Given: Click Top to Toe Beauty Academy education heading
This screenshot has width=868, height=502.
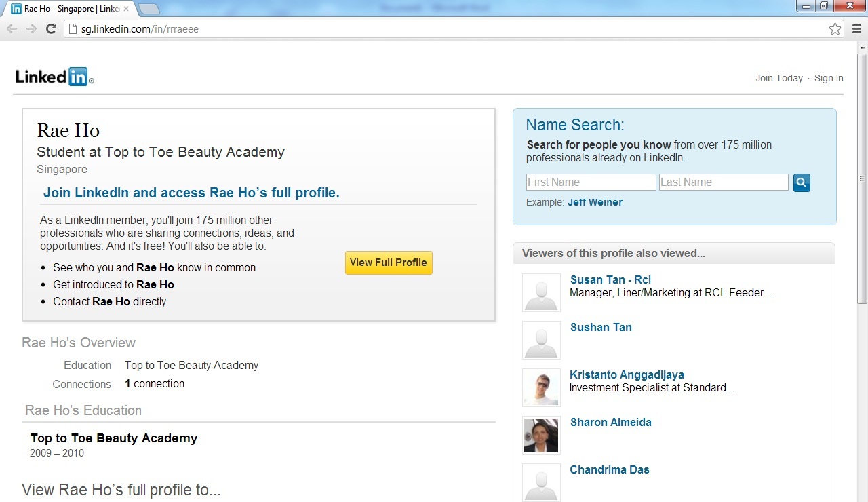Looking at the screenshot, I should (114, 438).
